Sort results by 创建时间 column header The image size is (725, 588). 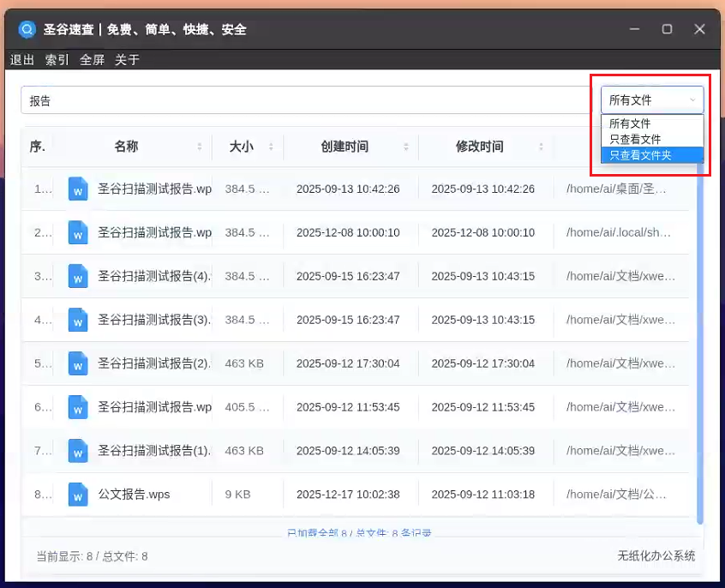pyautogui.click(x=345, y=147)
